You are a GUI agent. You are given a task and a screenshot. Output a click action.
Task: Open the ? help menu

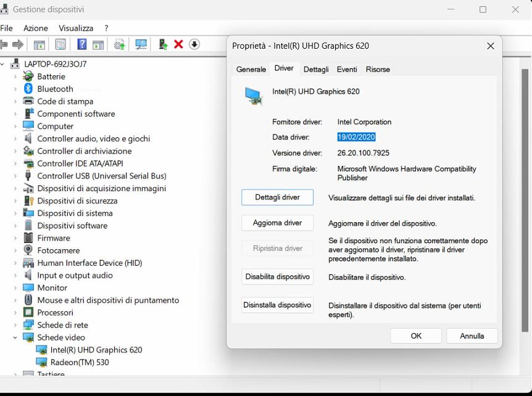tap(106, 28)
